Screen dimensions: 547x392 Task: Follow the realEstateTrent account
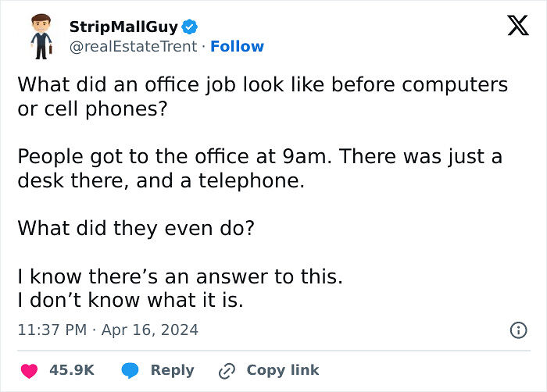pos(237,47)
